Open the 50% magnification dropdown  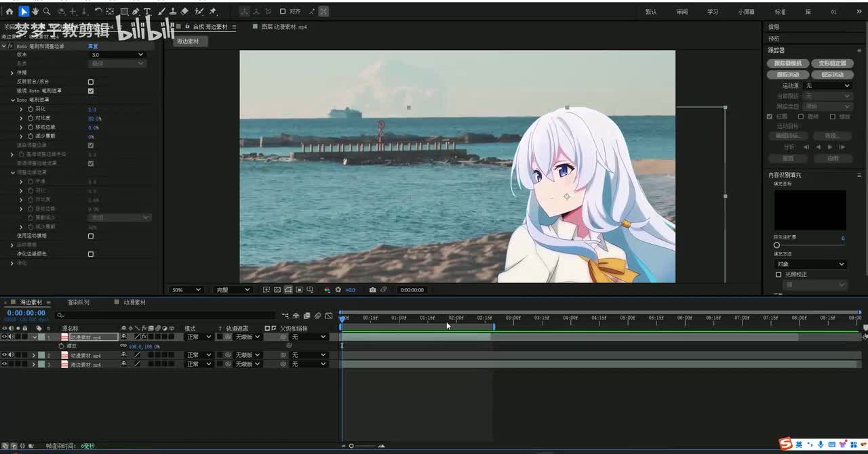185,290
